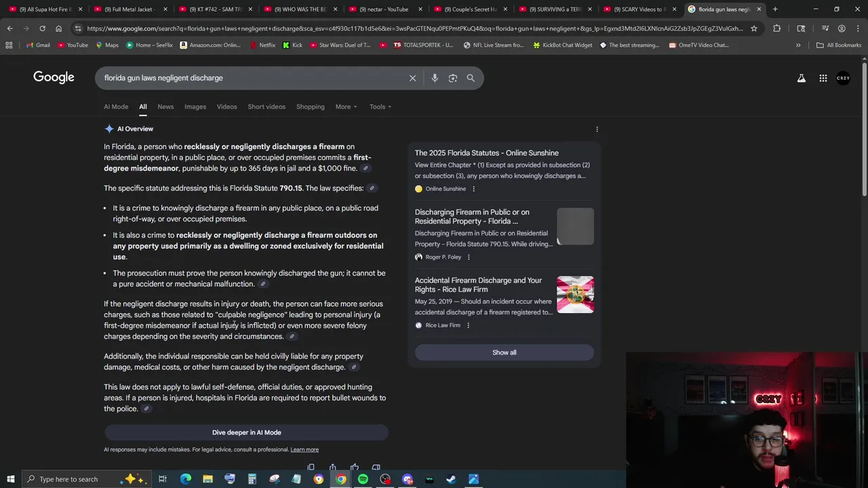Open source link icon after negligent discharge paragraph
868x488 pixels.
[353, 367]
